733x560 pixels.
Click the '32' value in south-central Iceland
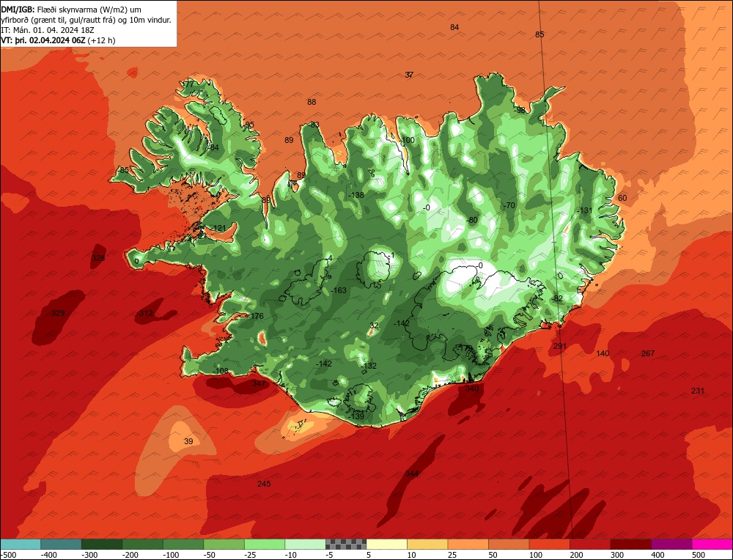click(x=374, y=325)
